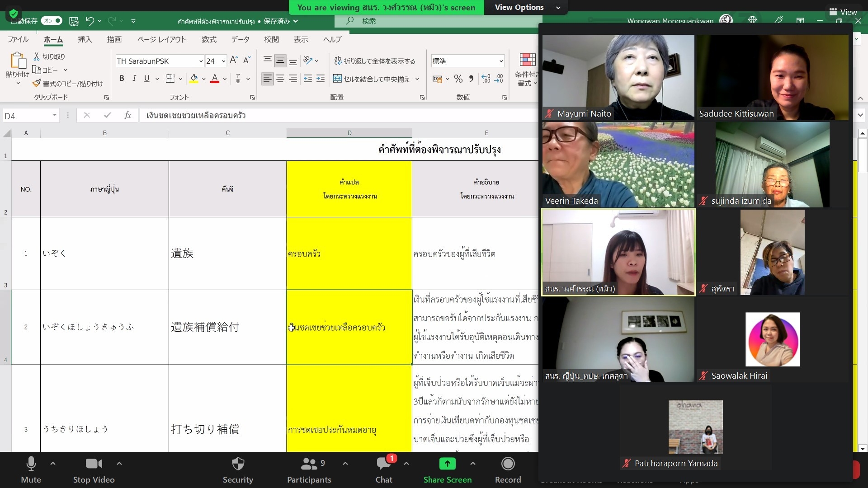The image size is (868, 488).
Task: Click the Cut (切り取り) scissors icon
Action: (x=37, y=56)
